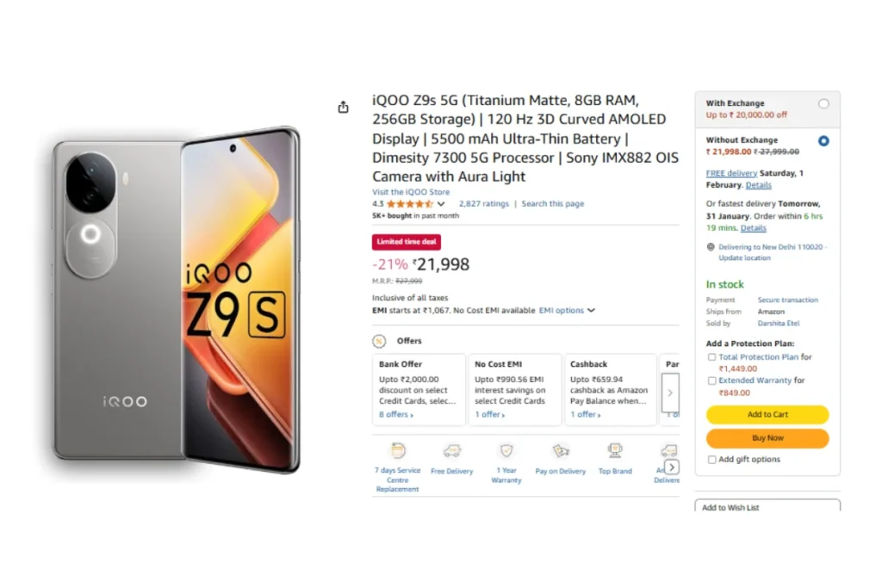Tick the Extended Warranty checkbox
The height and width of the screenshot is (588, 882).
711,381
